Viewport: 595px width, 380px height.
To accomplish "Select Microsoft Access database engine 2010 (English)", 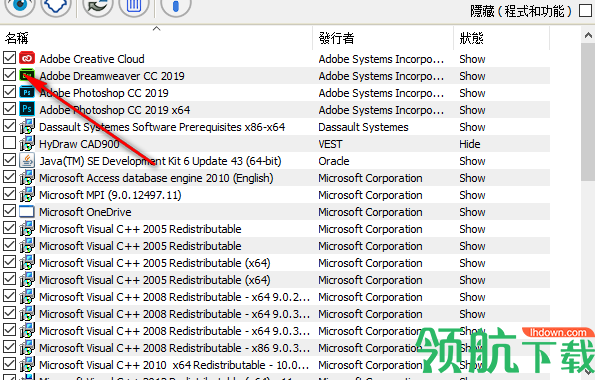I will pyautogui.click(x=156, y=178).
